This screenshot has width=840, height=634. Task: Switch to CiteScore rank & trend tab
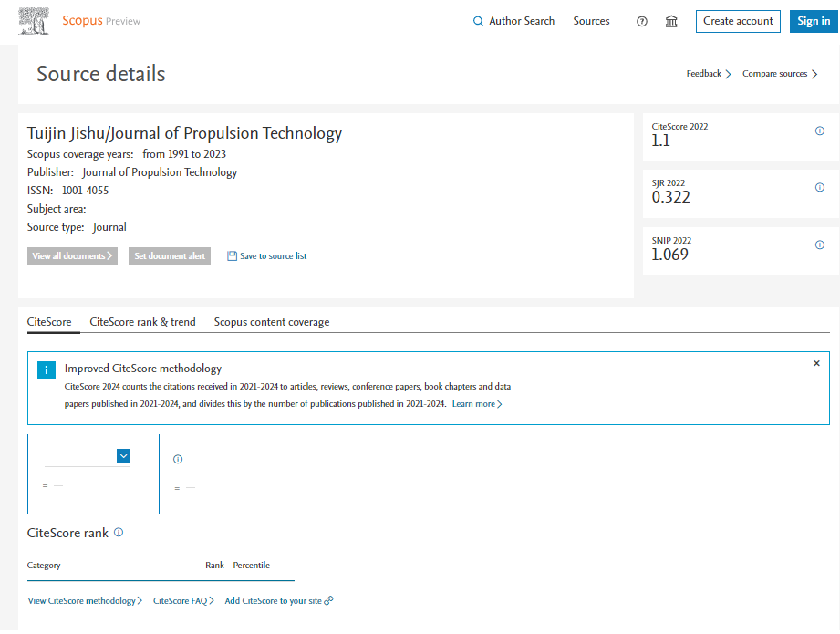pyautogui.click(x=142, y=322)
